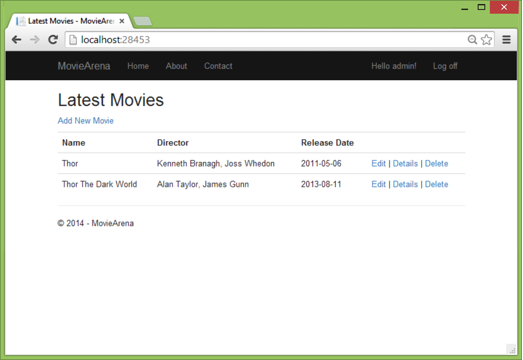Close the Latest Movies tab
Image resolution: width=523 pixels, height=360 pixels.
(x=122, y=21)
